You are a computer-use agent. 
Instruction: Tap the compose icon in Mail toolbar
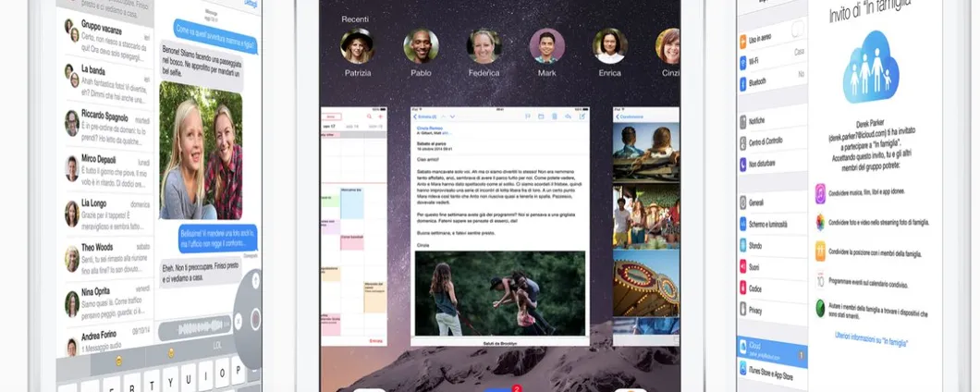click(582, 116)
